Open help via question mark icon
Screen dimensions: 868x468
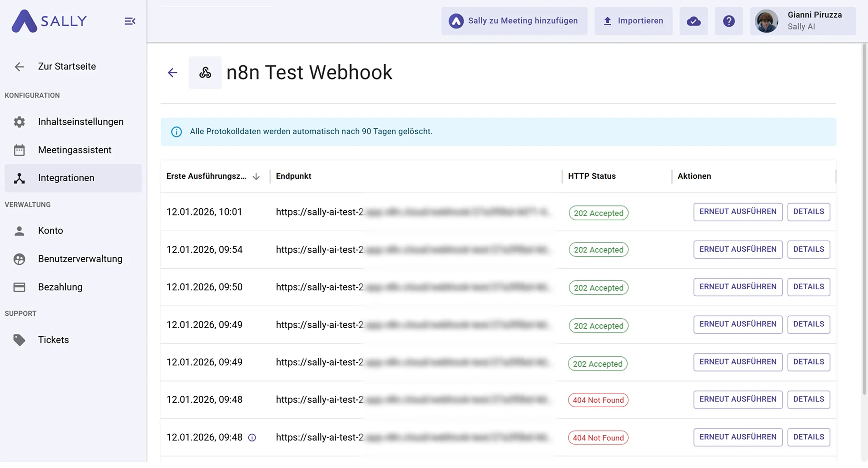(729, 21)
